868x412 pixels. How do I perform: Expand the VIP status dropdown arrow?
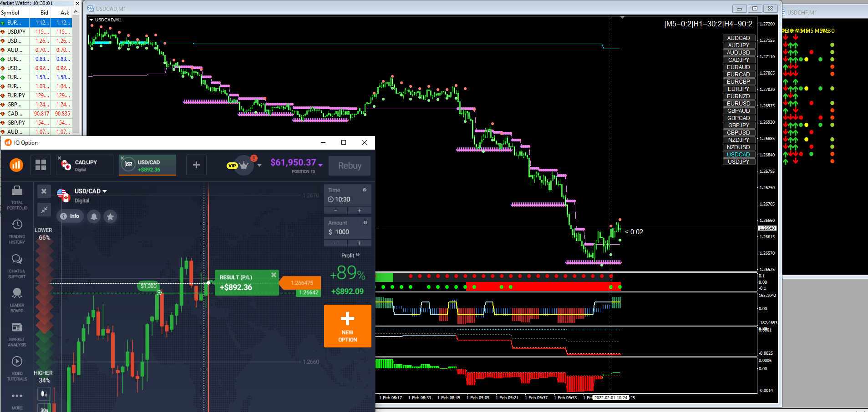coord(259,166)
